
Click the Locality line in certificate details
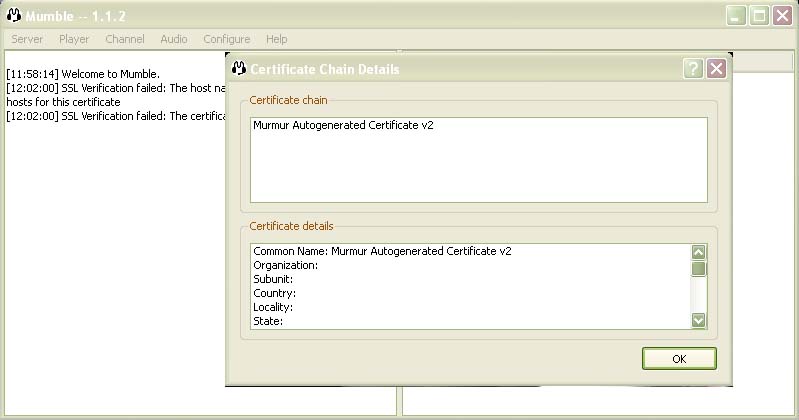[x=273, y=307]
